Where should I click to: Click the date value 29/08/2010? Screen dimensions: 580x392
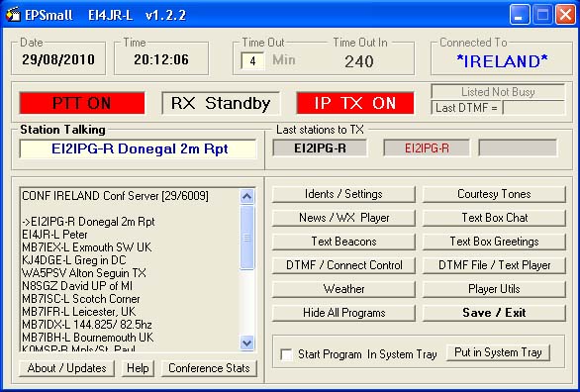point(58,59)
